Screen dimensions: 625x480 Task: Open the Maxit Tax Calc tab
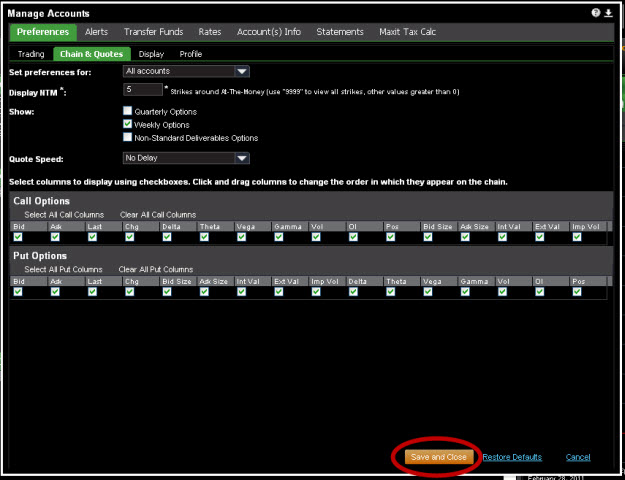[x=407, y=32]
